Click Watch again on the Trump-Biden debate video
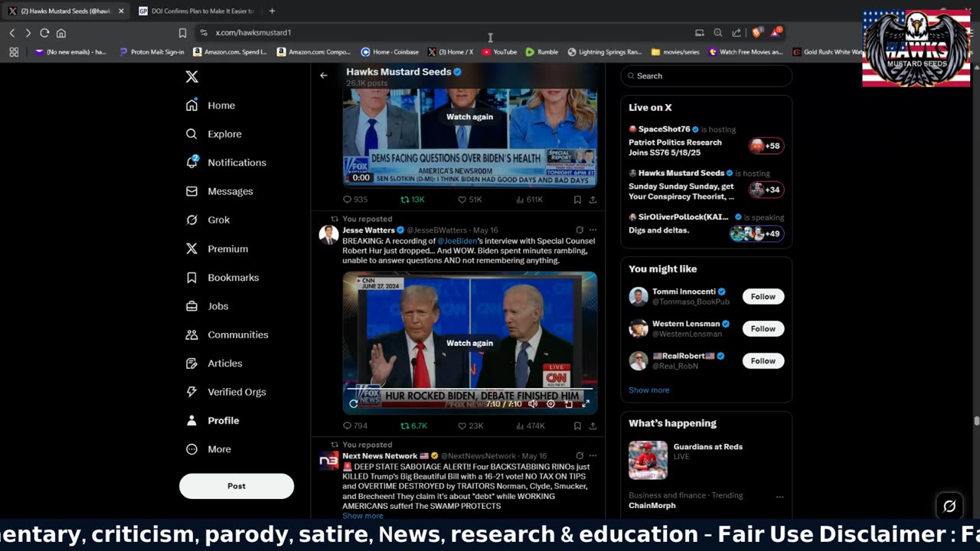The image size is (980, 551). (469, 343)
